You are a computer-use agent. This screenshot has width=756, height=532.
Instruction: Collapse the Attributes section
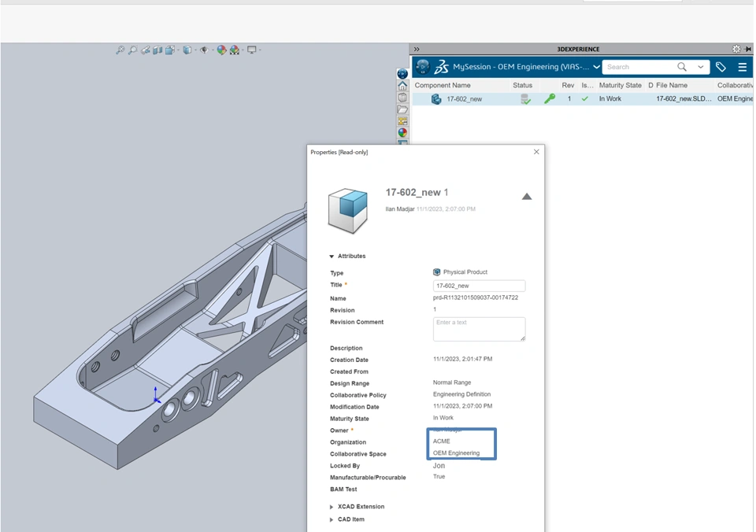point(332,257)
